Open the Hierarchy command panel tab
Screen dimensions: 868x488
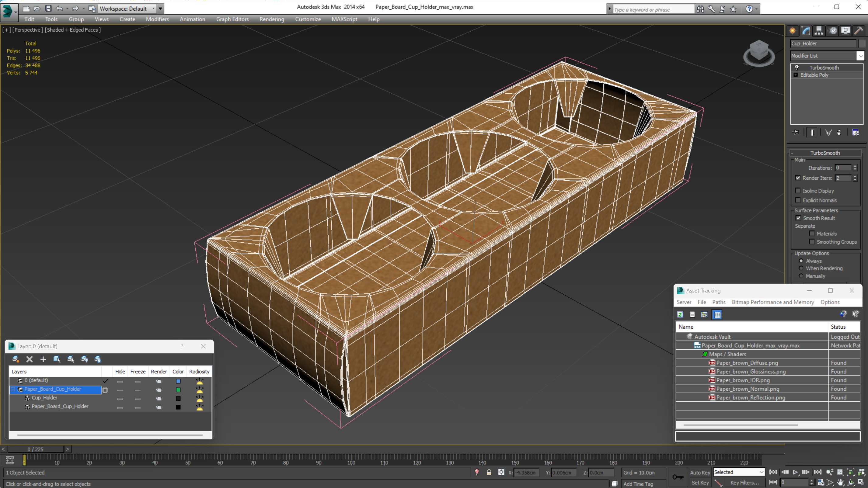(x=819, y=31)
